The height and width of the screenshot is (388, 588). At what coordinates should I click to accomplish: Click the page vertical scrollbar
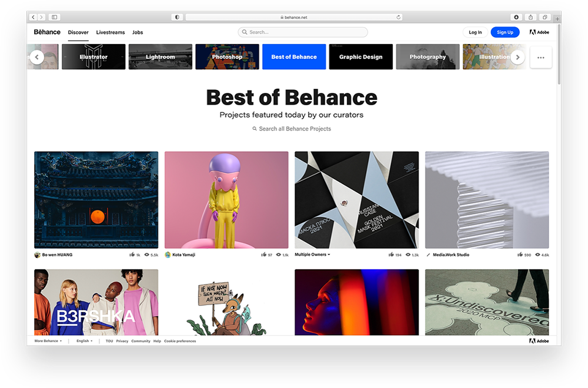pyautogui.click(x=559, y=54)
